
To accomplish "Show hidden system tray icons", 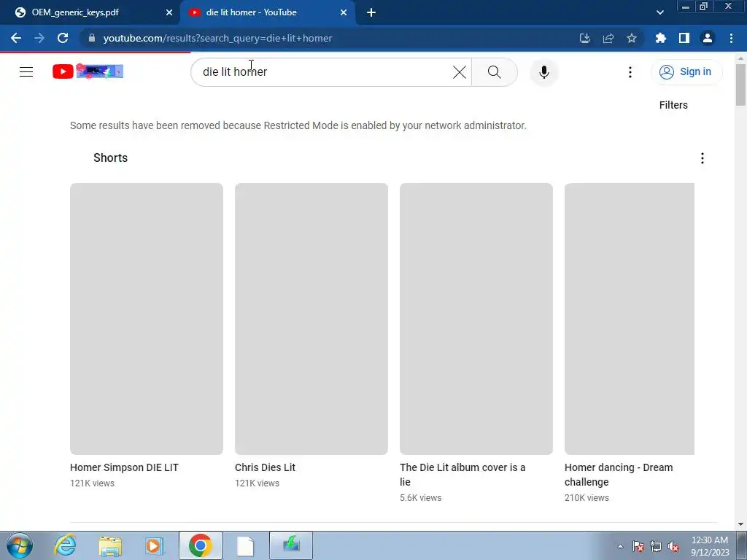I will coord(620,546).
